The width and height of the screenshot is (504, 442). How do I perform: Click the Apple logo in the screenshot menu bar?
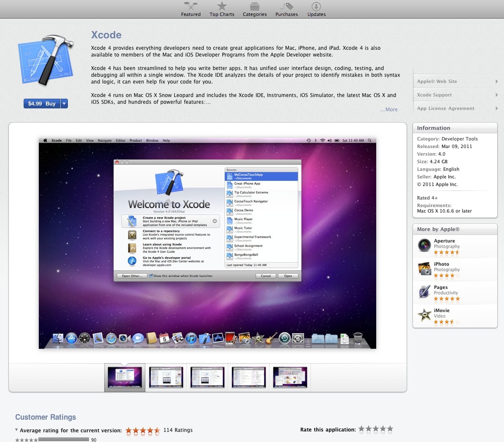[45, 140]
